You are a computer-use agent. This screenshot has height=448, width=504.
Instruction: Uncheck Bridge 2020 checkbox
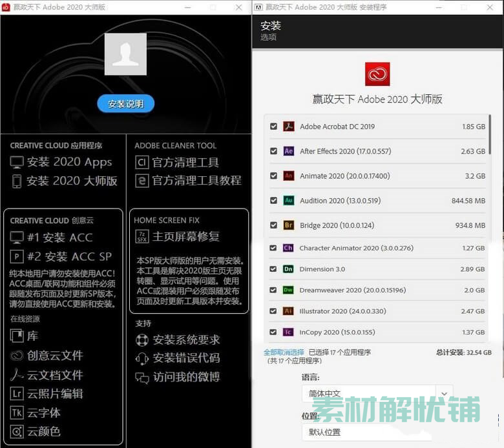tap(273, 225)
